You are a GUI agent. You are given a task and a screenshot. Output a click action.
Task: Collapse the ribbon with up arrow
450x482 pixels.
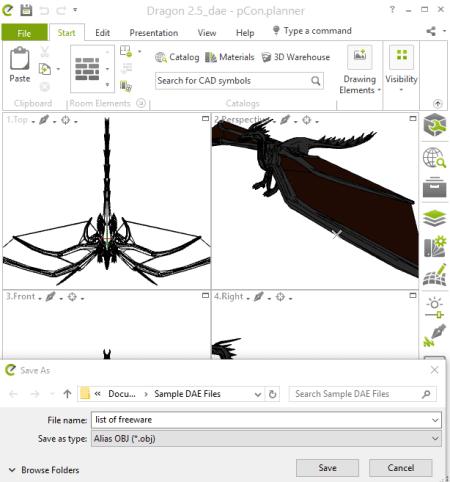[x=438, y=104]
